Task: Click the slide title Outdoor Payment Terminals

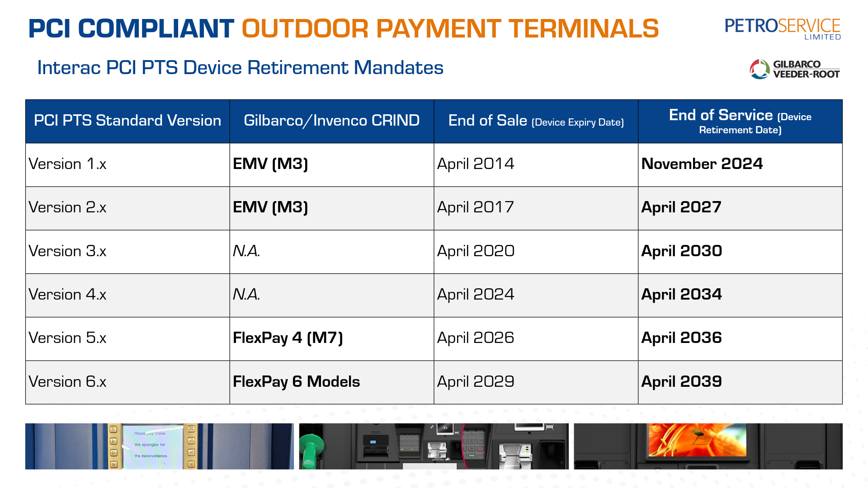Action: 450,28
